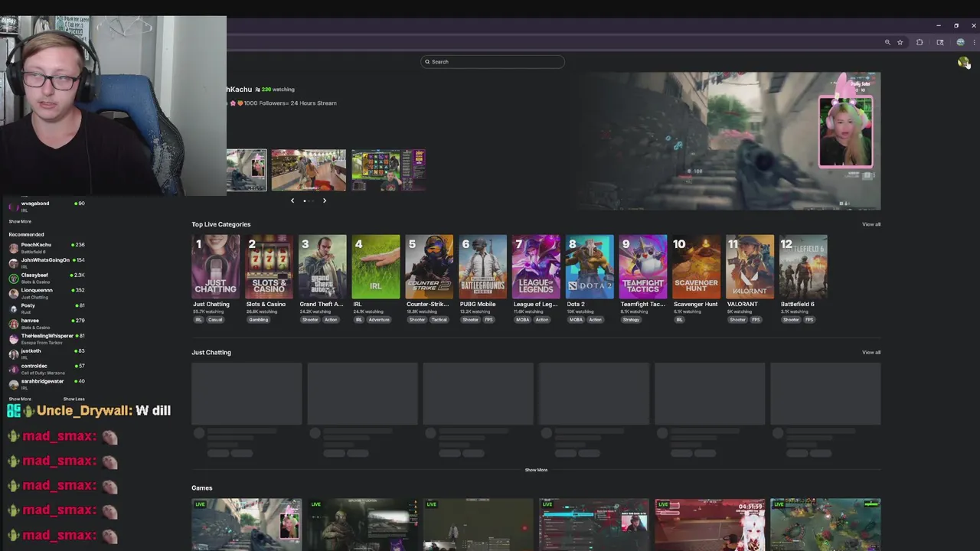Open Classybeef channel in sidebar
Image resolution: width=980 pixels, height=551 pixels.
(46, 278)
